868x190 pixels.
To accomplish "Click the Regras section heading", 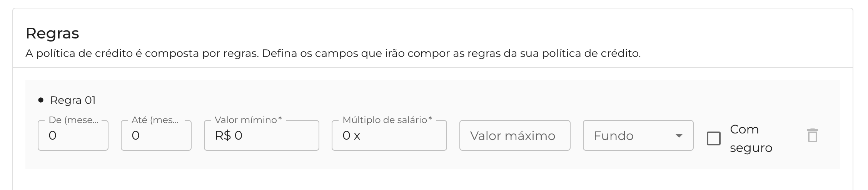I will 52,33.
